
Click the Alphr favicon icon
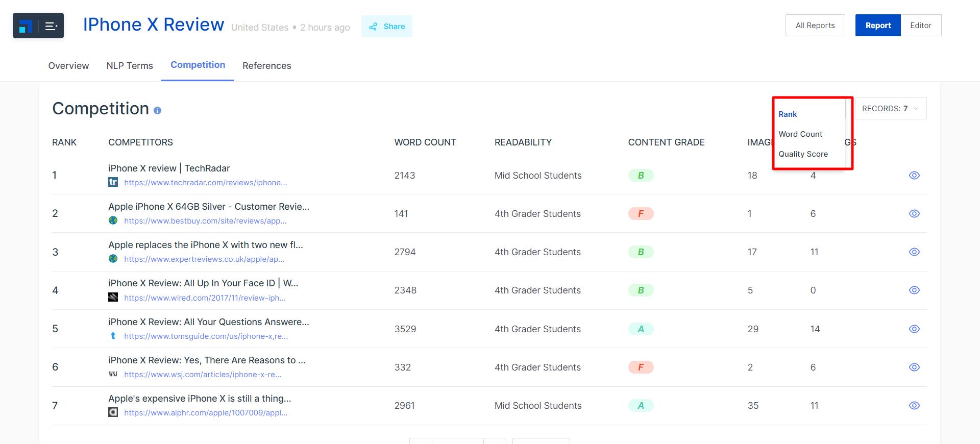click(x=113, y=412)
